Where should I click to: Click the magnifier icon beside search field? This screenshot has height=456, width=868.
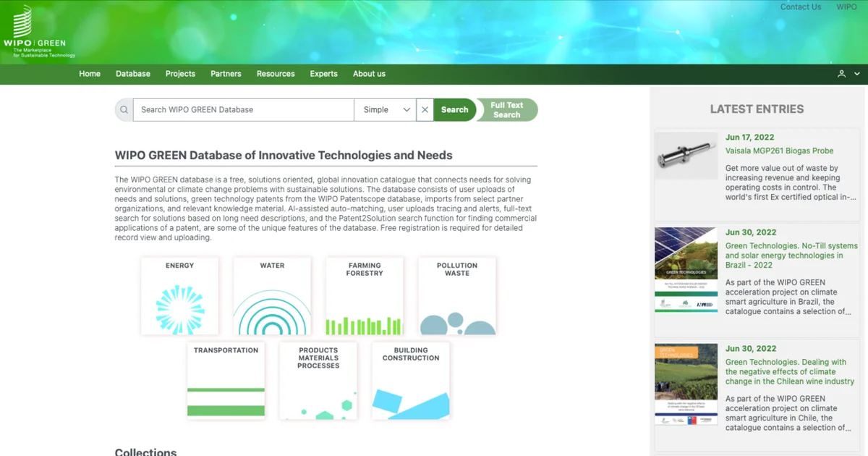[124, 110]
